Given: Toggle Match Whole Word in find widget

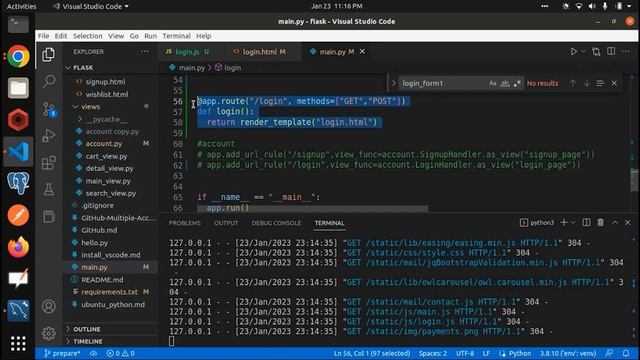Looking at the screenshot, I should (x=505, y=83).
